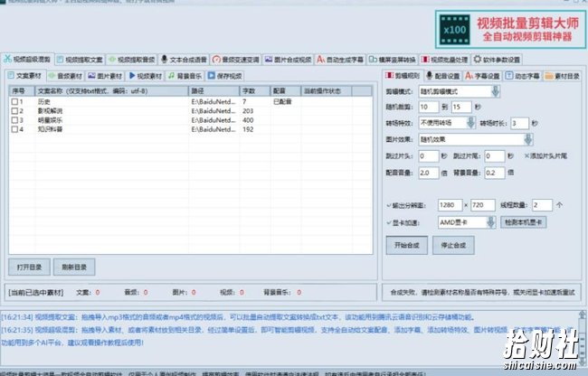Viewport: 588px width, 376px height.
Task: Click the 文案名称 column header
Action: click(112, 91)
